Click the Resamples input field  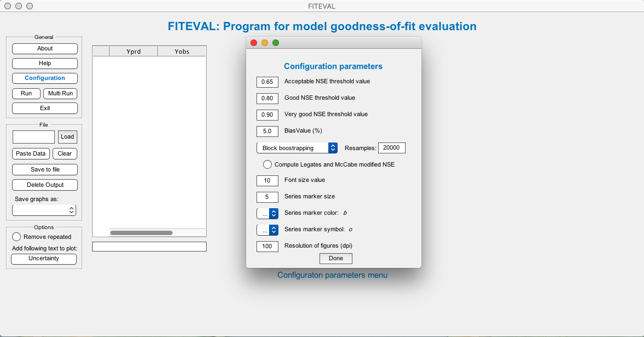pos(391,148)
